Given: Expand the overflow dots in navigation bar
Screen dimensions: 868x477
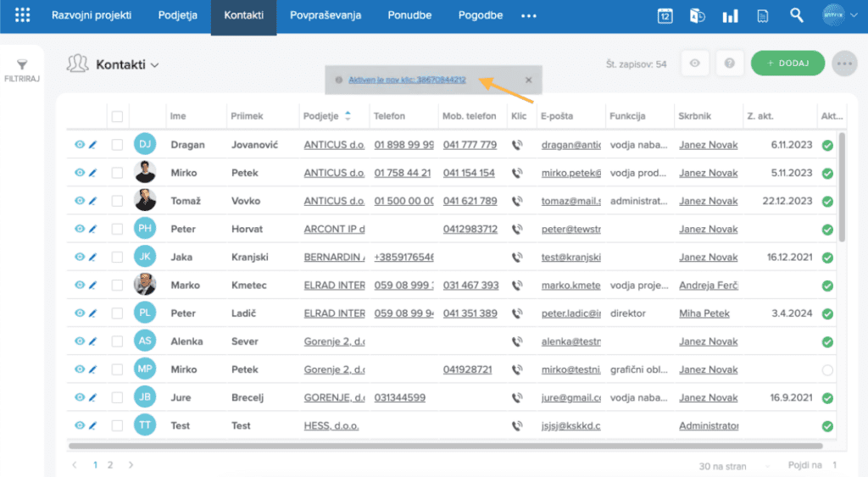Looking at the screenshot, I should tap(529, 16).
